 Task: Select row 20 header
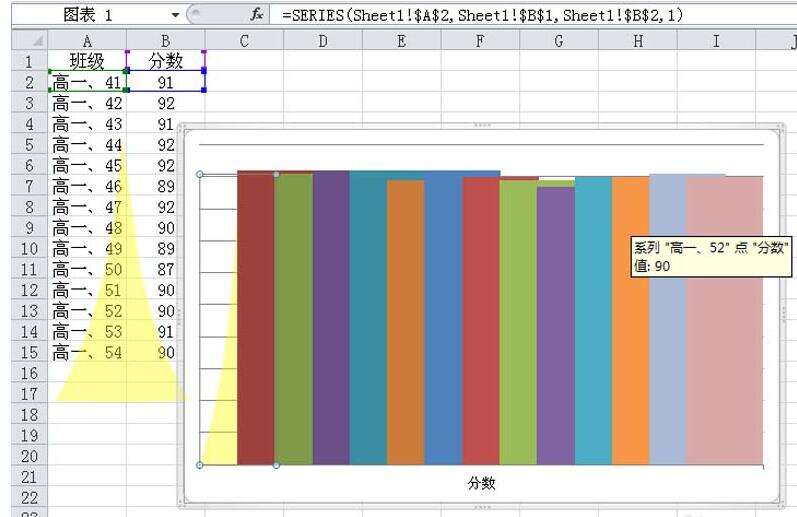tap(29, 456)
